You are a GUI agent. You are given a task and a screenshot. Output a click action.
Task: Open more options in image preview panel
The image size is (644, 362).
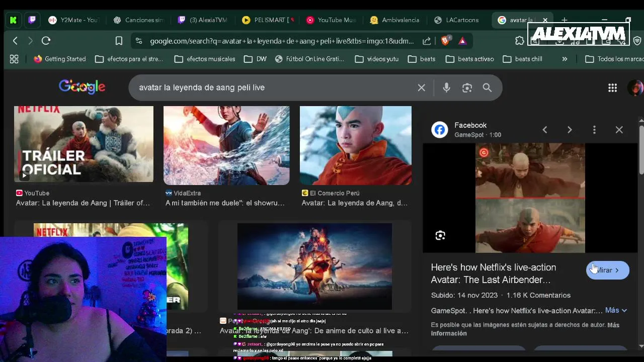click(594, 130)
